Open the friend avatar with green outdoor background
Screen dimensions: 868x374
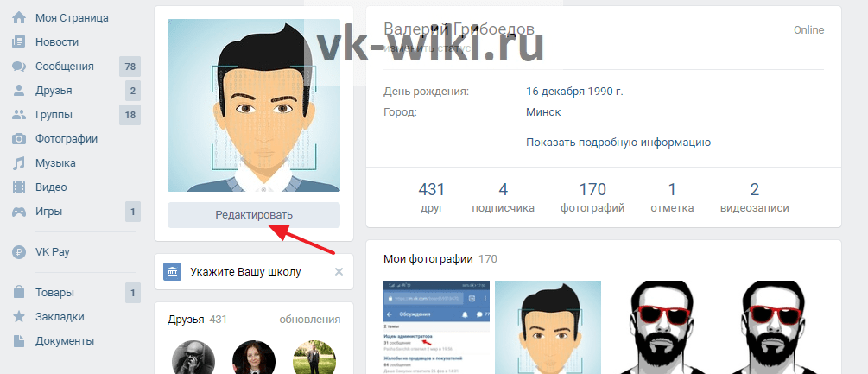point(314,358)
